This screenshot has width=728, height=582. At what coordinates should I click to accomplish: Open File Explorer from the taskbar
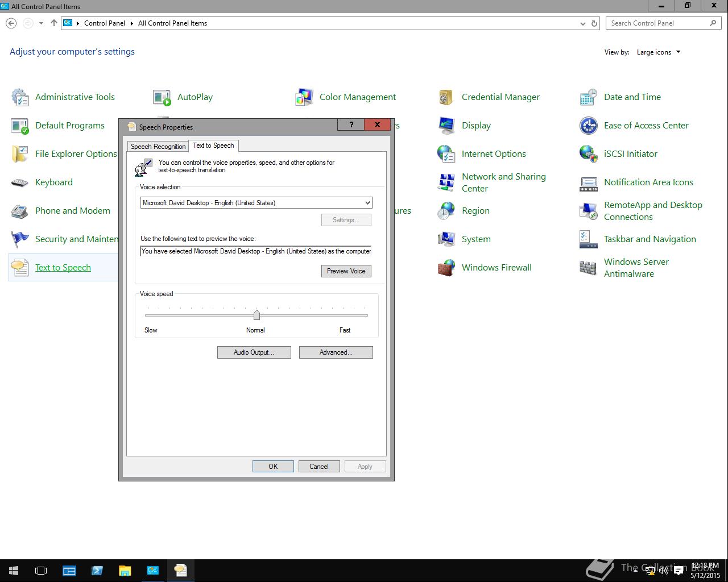[x=125, y=571]
